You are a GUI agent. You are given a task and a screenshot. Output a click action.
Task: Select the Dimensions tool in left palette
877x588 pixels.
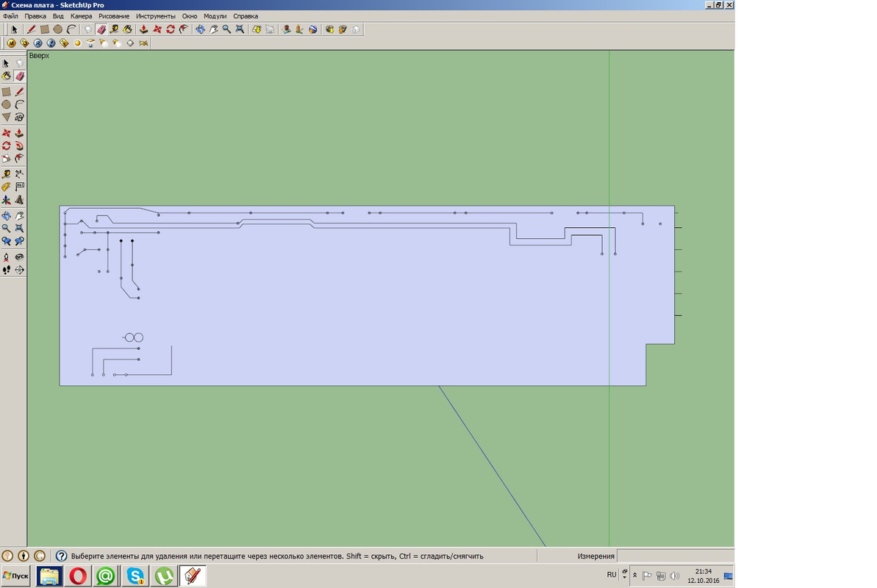pos(20,174)
